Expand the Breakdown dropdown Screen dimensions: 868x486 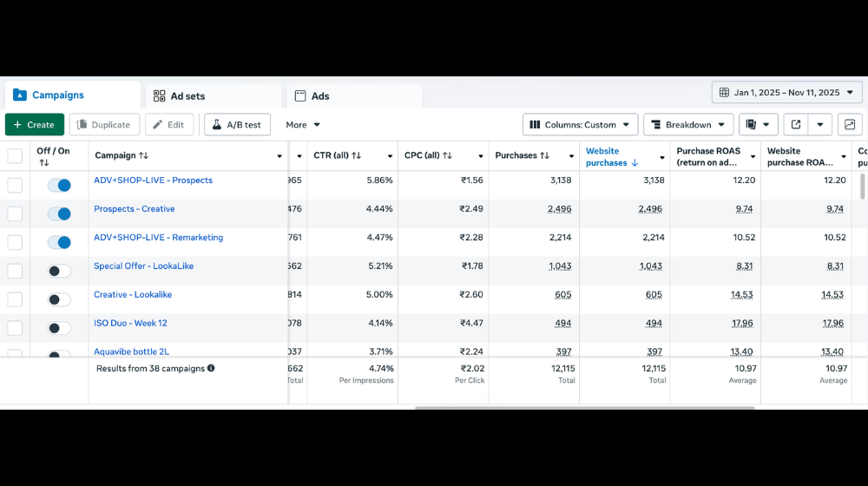687,125
